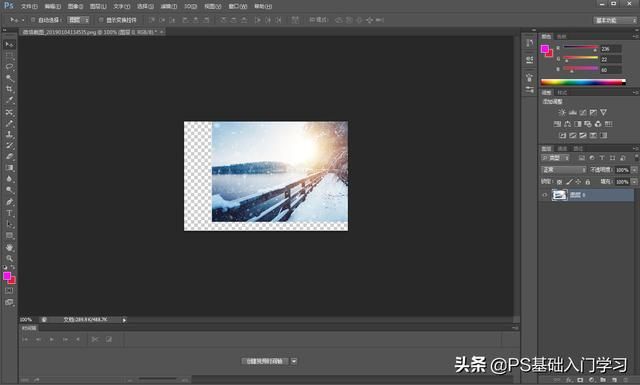Select the Healing Brush tool
The width and height of the screenshot is (640, 385).
click(9, 111)
